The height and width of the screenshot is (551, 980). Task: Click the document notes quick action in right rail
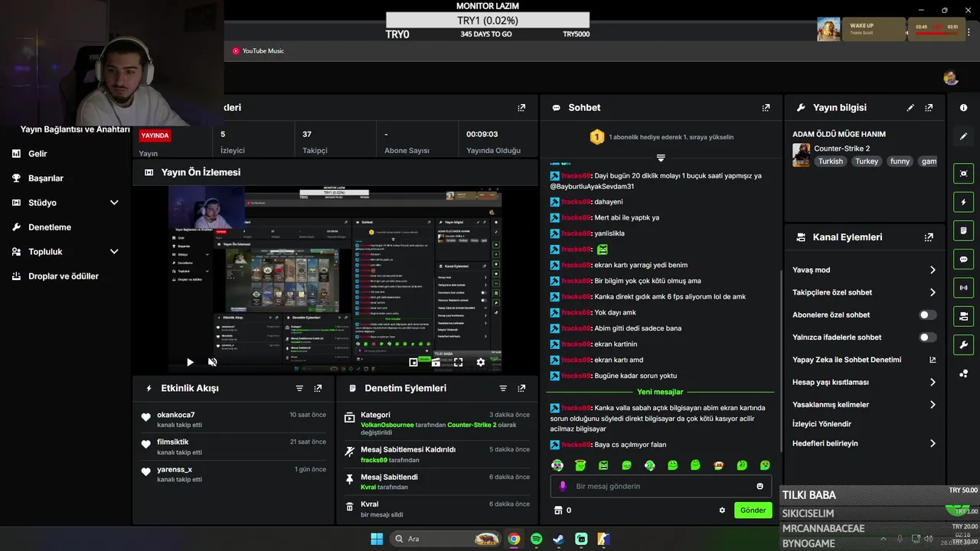coord(964,230)
